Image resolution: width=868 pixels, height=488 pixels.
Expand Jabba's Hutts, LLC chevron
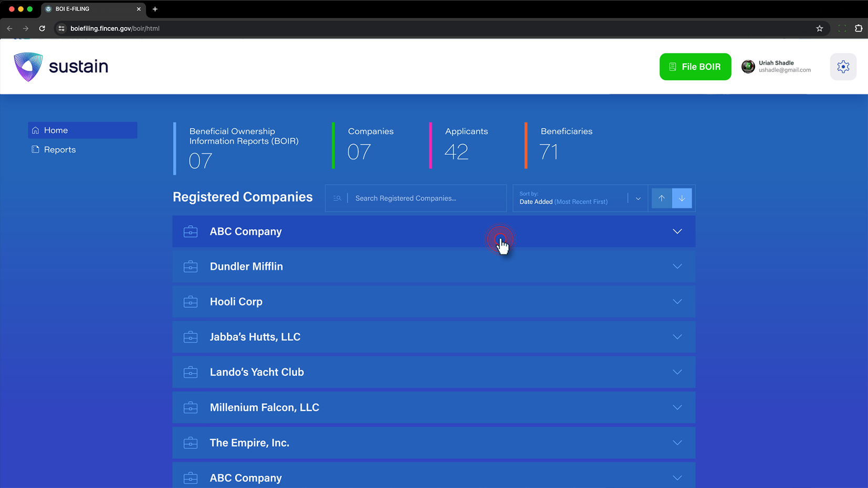677,337
